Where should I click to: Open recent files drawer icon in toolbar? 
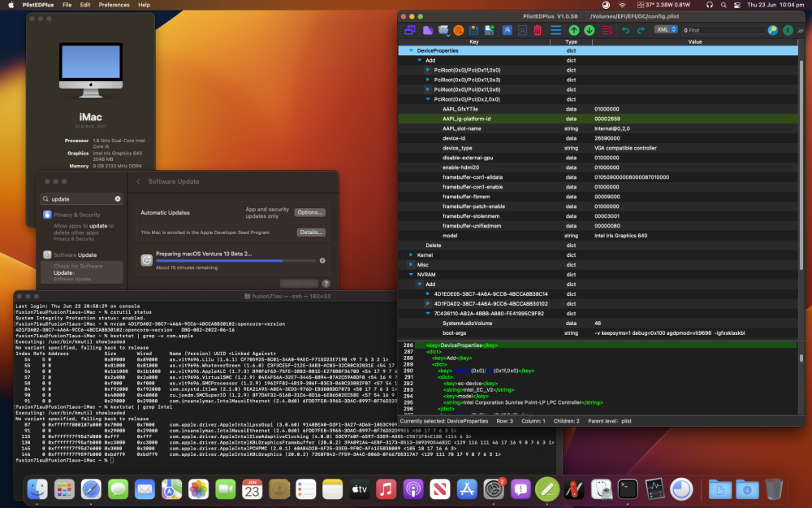click(443, 30)
